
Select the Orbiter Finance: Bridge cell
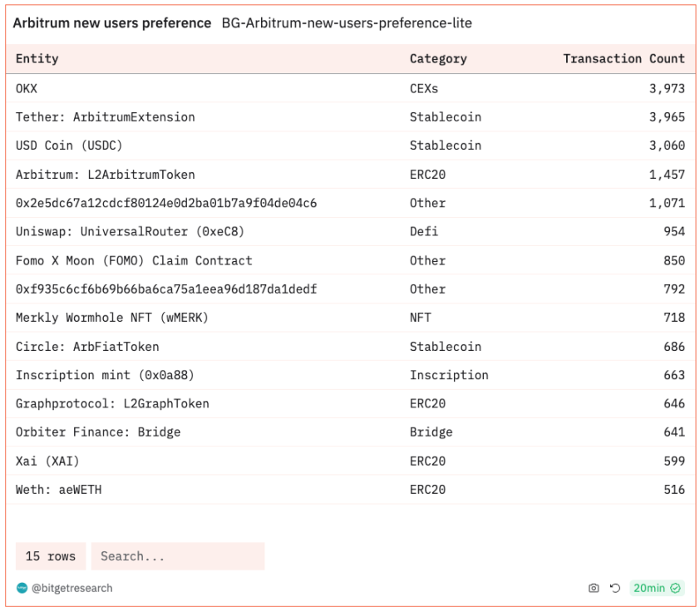tap(98, 432)
